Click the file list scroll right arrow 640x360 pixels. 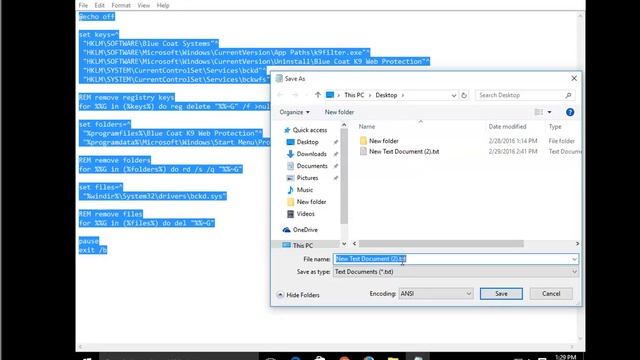click(x=577, y=244)
